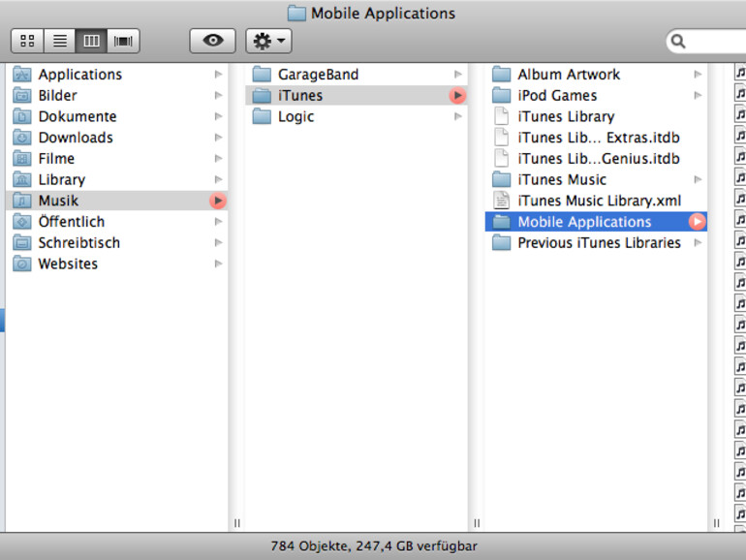The image size is (746, 560).
Task: Click the highlighted Musik row arrow
Action: point(218,201)
